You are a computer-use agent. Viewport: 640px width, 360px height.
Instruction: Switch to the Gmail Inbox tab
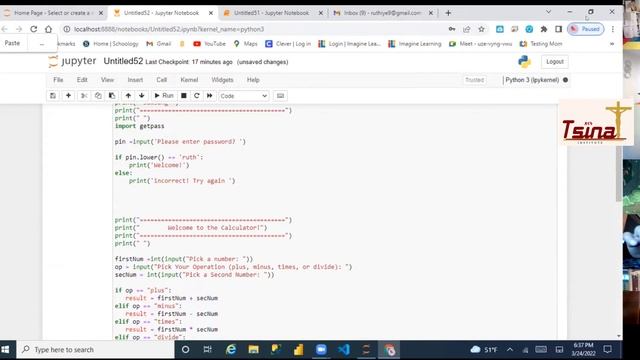[382, 13]
